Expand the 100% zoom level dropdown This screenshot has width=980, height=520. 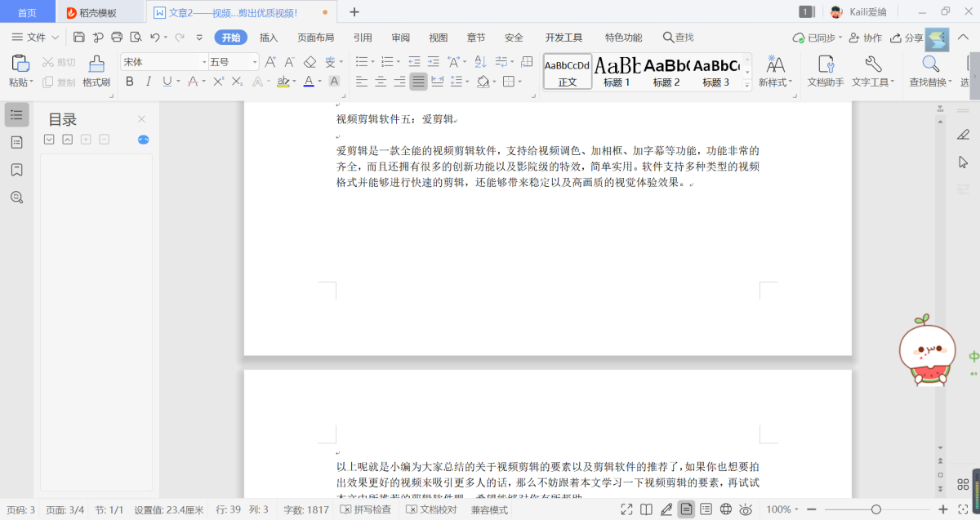pos(783,509)
